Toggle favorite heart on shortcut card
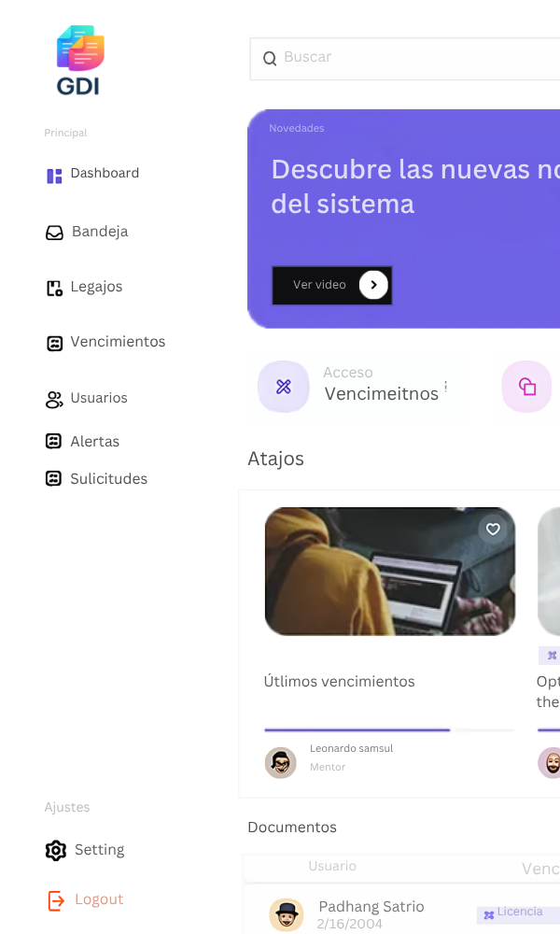Viewport: 560px width, 934px height. tap(493, 529)
